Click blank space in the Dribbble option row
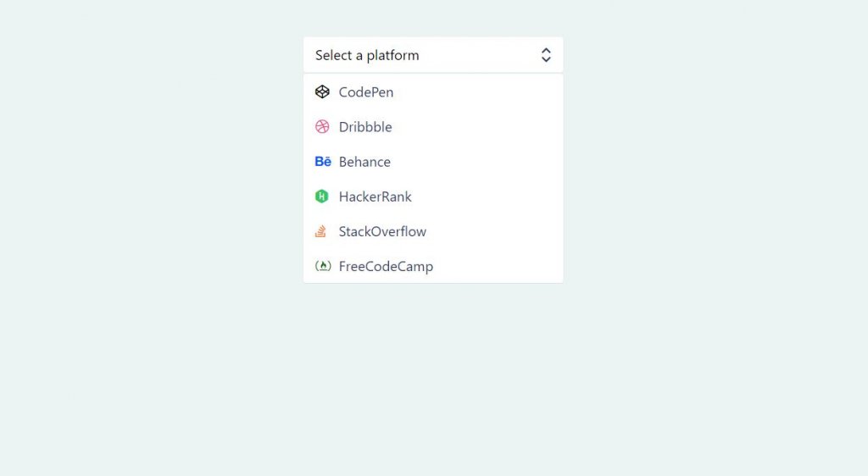The image size is (868, 476). (x=476, y=126)
